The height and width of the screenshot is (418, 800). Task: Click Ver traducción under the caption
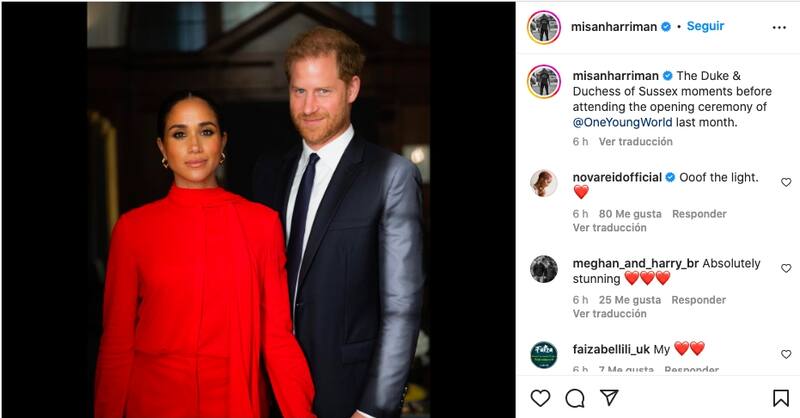[636, 141]
